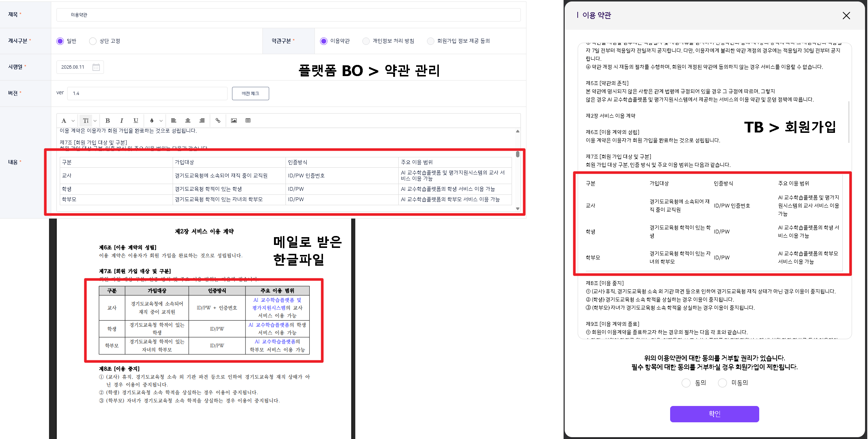Click 제8조 [이용 중지] heading in the document
868x439 pixels.
119,369
